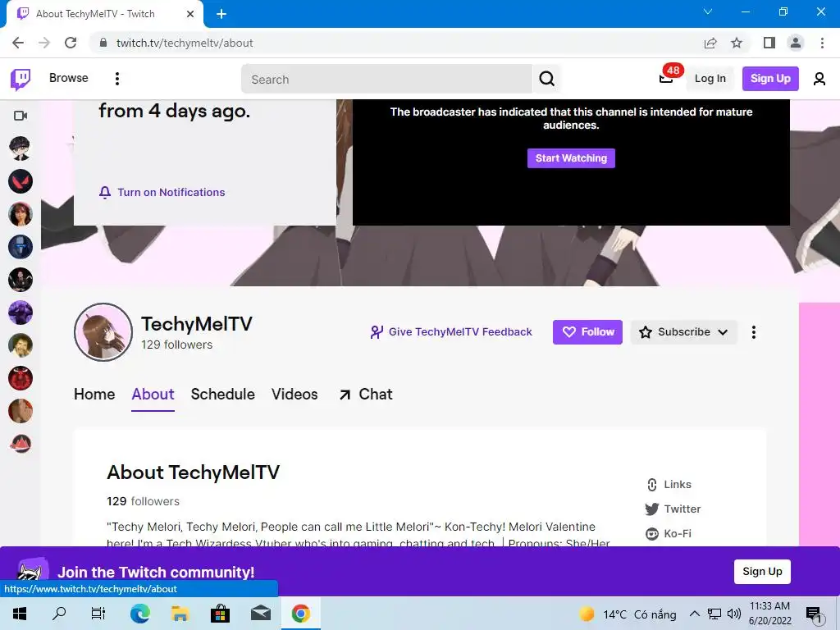840x630 pixels.
Task: Click Browse in the top navigation
Action: click(69, 78)
